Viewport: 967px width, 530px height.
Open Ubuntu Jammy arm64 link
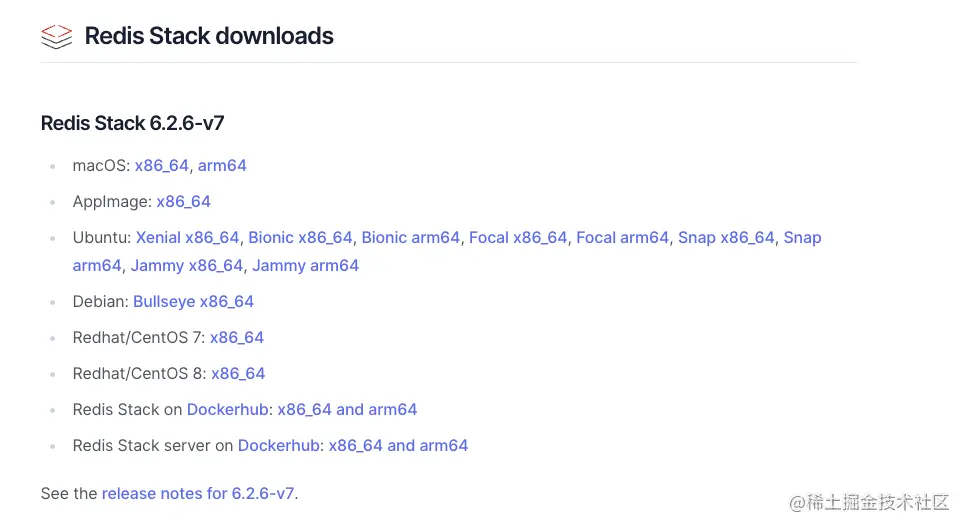tap(305, 265)
